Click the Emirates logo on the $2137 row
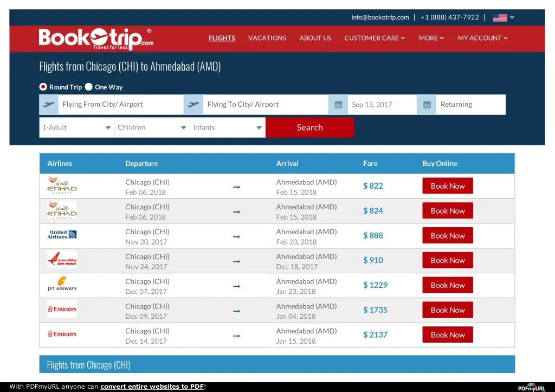 point(62,333)
